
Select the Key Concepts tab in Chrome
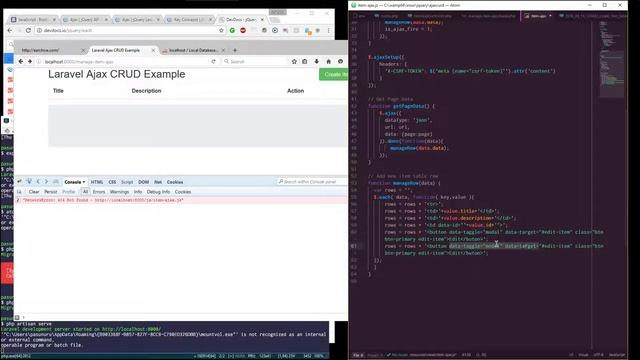(x=189, y=20)
